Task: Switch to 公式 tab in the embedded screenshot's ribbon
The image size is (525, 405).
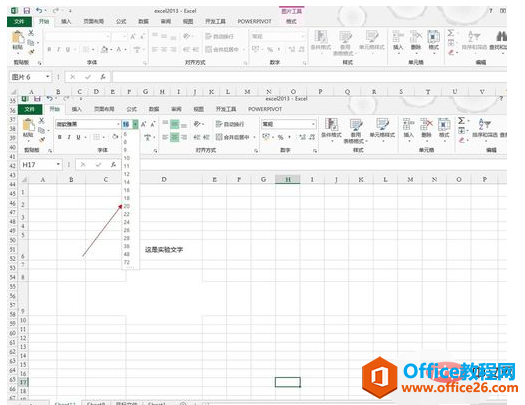Action: point(131,109)
